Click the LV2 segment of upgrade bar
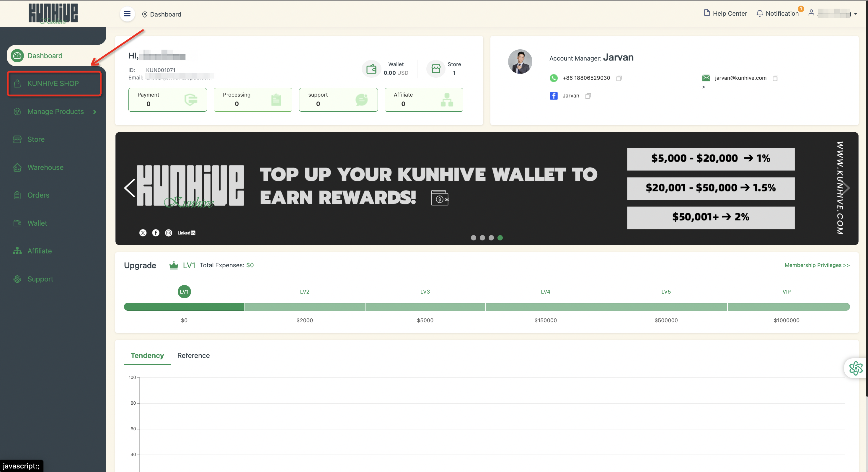This screenshot has width=868, height=472. 305,307
